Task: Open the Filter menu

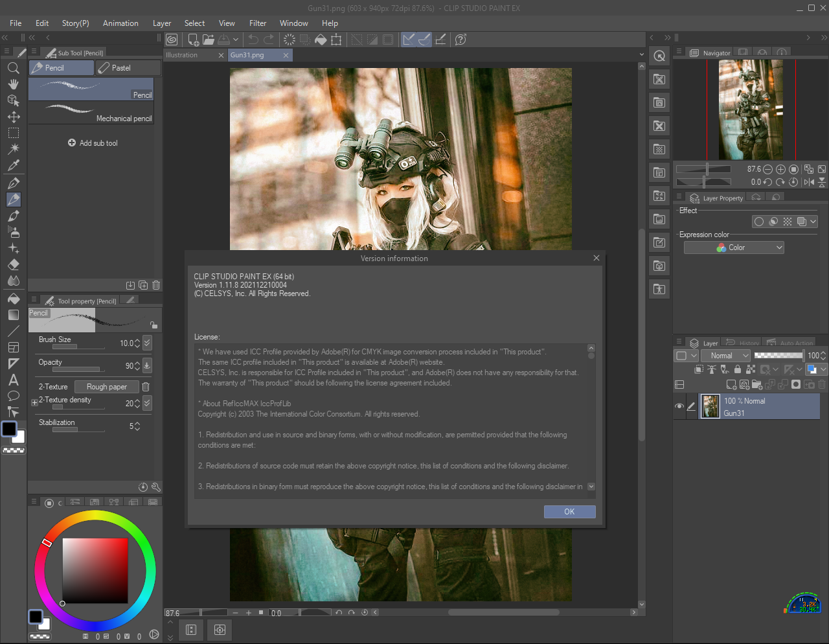Action: (x=258, y=23)
